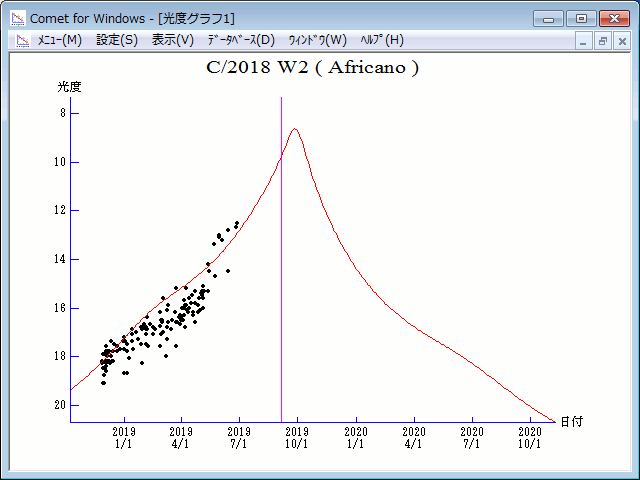Click the 日付 date axis label
The height and width of the screenshot is (480, 640).
(571, 421)
